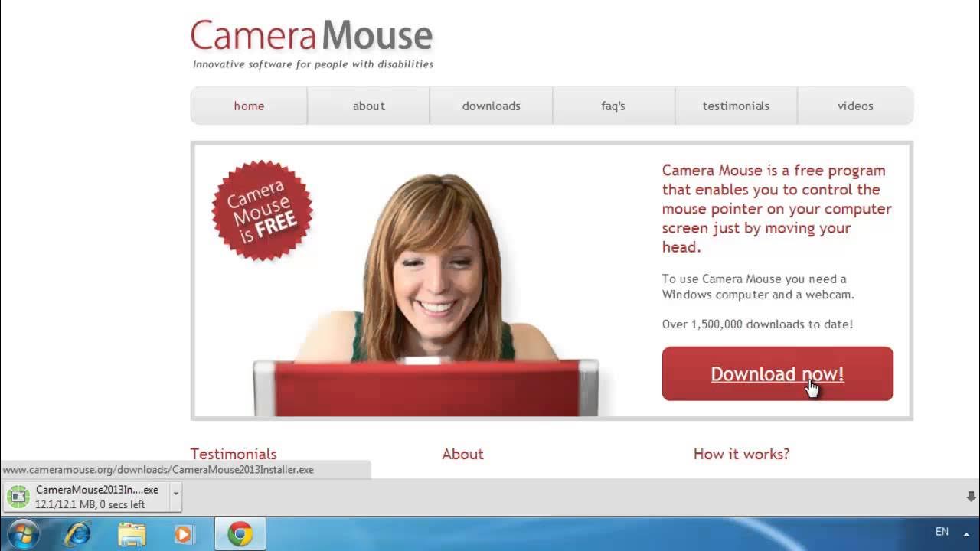Click the Download now! button

(777, 373)
